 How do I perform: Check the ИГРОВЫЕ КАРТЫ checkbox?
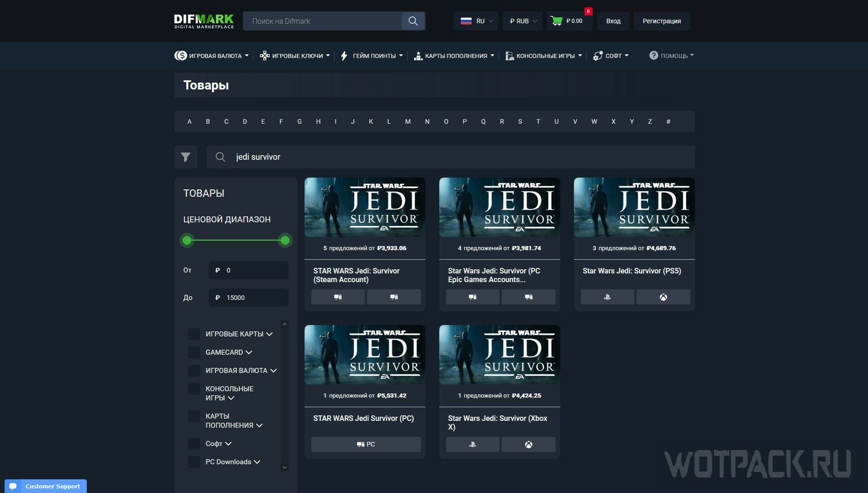(x=194, y=334)
